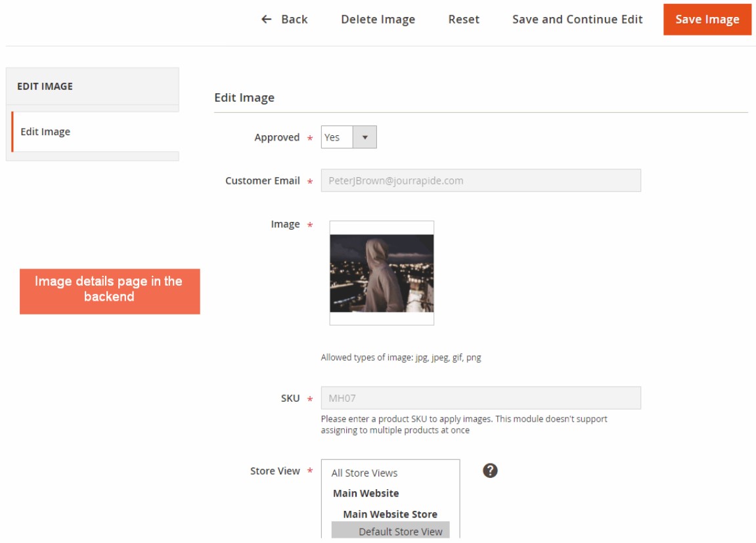Click Main Website Store group label

389,514
